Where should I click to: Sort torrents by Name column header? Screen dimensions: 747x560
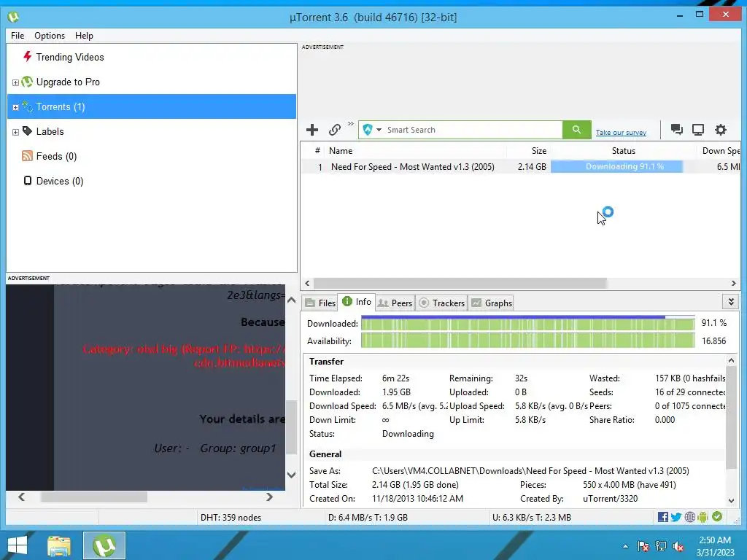[415, 150]
